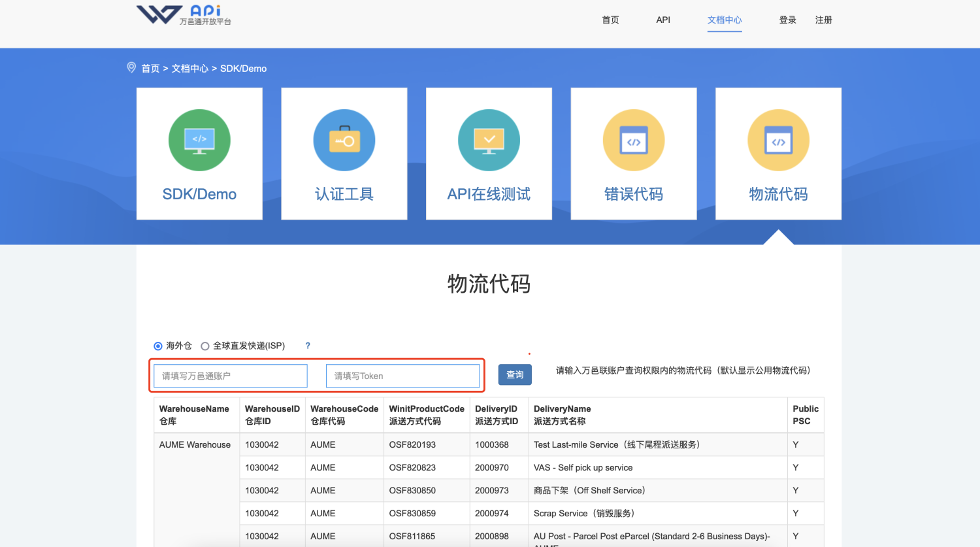This screenshot has height=547, width=980.
Task: Click the 注册 register link
Action: pyautogui.click(x=824, y=20)
